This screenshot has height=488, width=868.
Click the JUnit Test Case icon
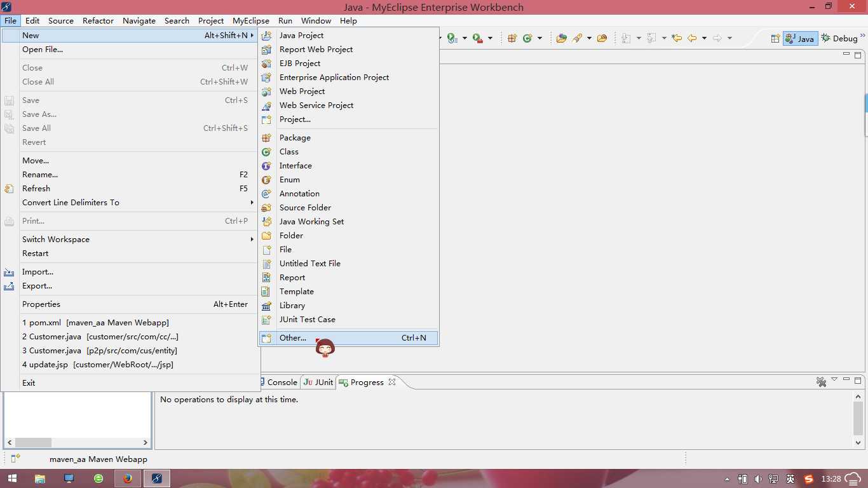267,320
